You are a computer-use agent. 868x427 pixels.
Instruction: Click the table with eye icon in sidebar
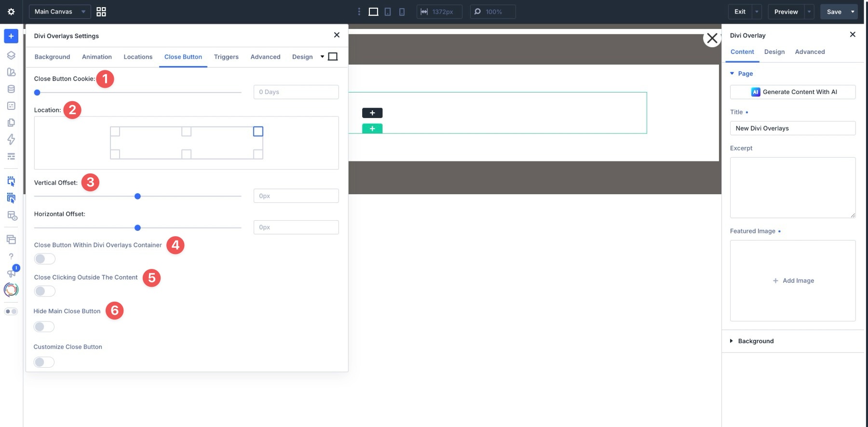(12, 215)
